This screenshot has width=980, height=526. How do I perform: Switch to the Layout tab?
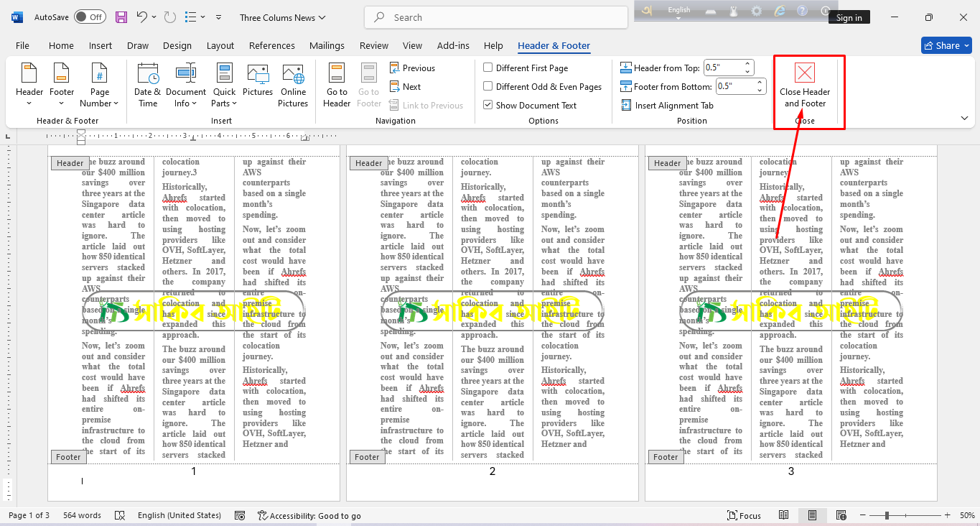click(220, 45)
